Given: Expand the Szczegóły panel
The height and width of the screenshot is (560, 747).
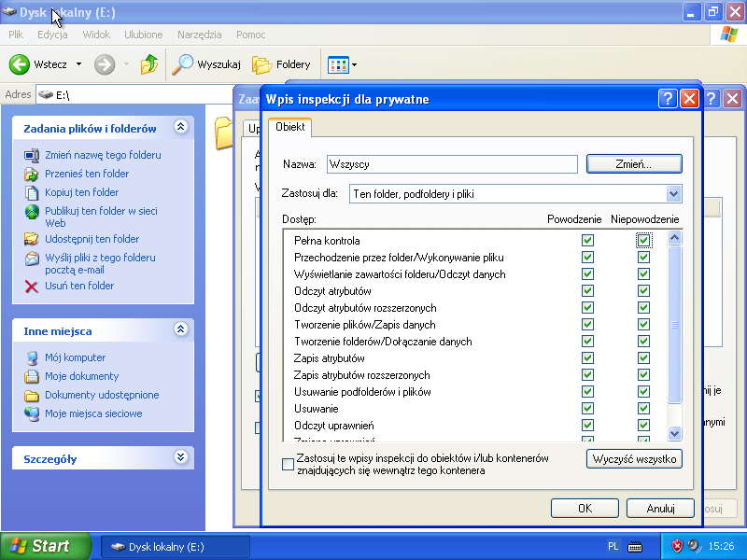Looking at the screenshot, I should [181, 458].
